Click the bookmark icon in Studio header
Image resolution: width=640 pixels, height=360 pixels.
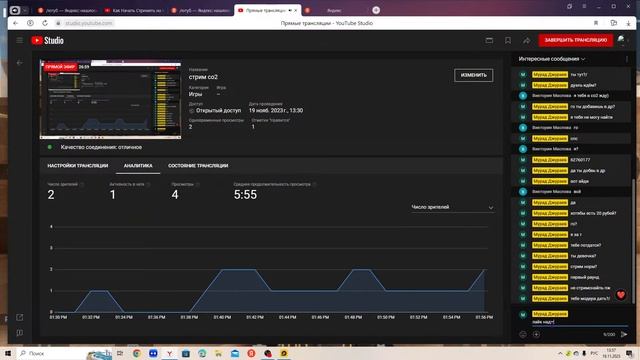click(x=508, y=40)
